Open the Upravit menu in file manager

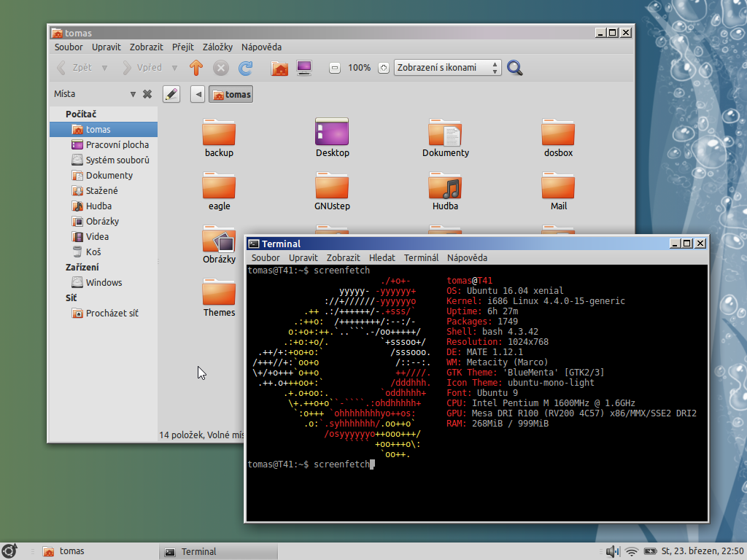point(107,47)
